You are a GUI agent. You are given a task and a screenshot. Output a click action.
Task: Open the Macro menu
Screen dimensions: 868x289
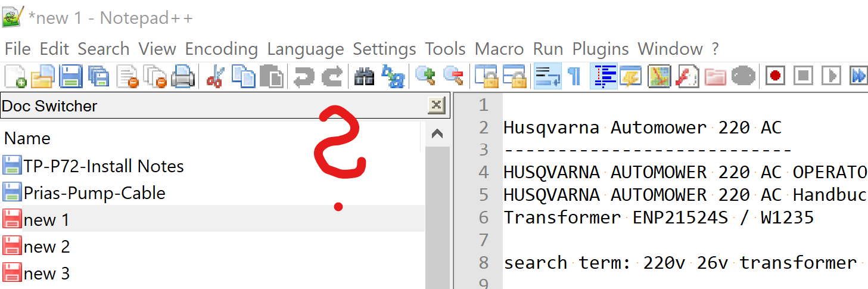(x=499, y=49)
